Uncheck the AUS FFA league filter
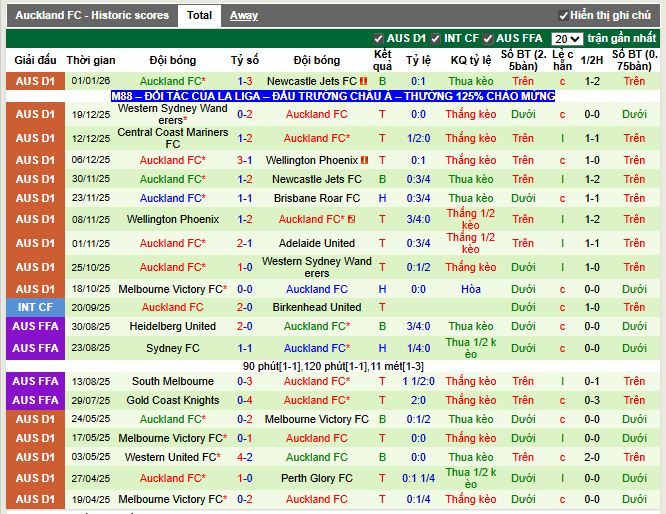 tap(488, 39)
